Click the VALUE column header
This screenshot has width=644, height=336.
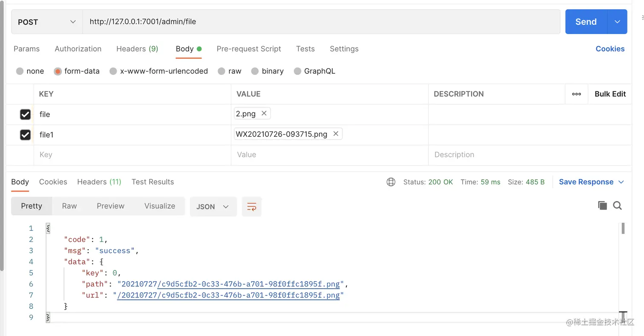point(248,94)
